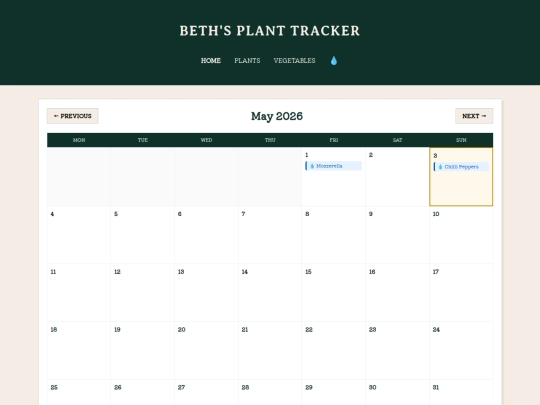Select the day cell for May 10

[461, 235]
